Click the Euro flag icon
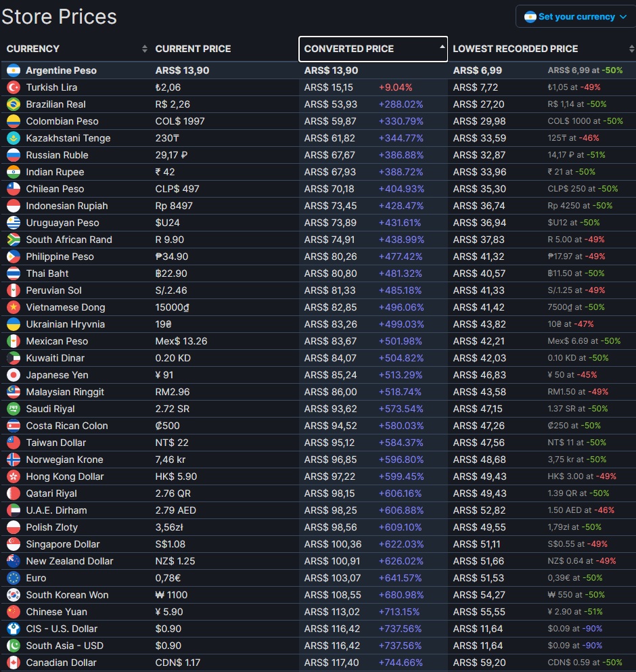Screen dimensions: 636x672 pos(14,578)
